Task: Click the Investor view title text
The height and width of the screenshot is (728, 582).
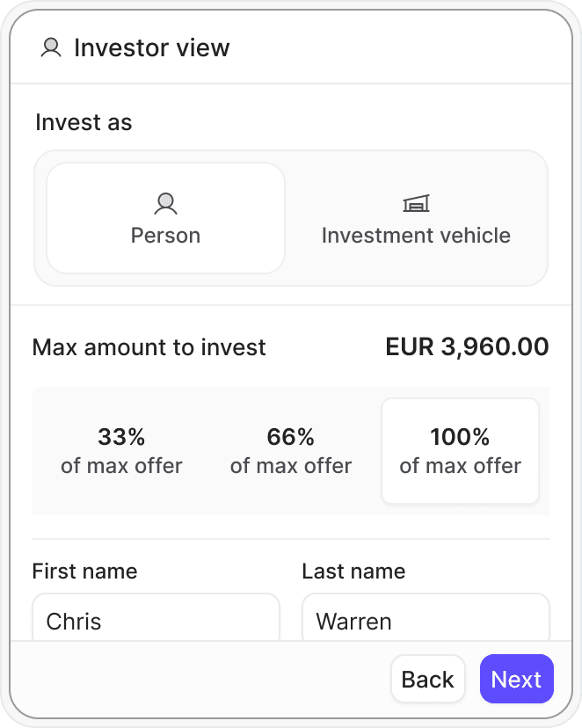Action: pyautogui.click(x=152, y=47)
